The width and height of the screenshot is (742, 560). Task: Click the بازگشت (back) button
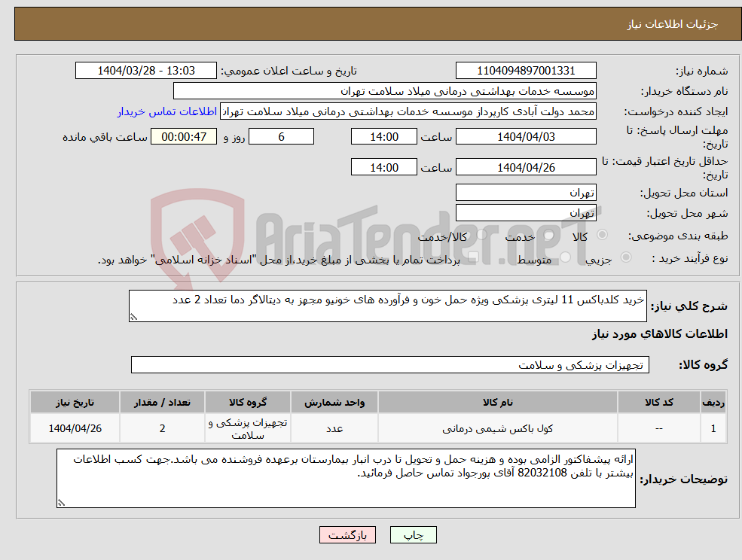pyautogui.click(x=347, y=535)
